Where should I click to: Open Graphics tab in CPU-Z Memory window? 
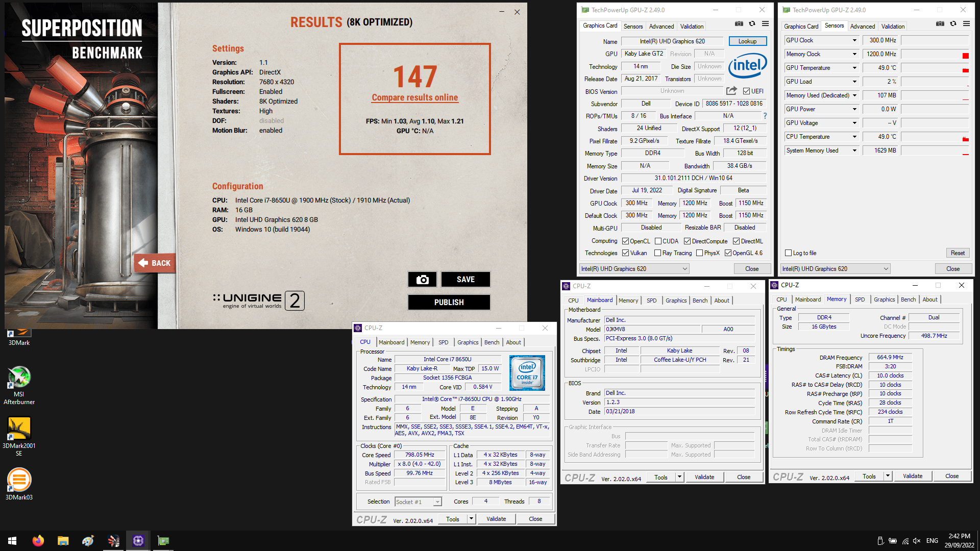click(884, 299)
